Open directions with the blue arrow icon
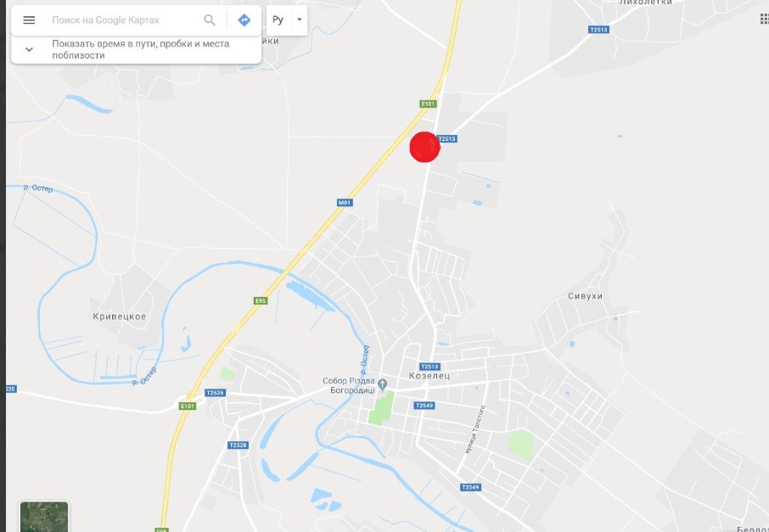Image resolution: width=769 pixels, height=532 pixels. point(244,20)
